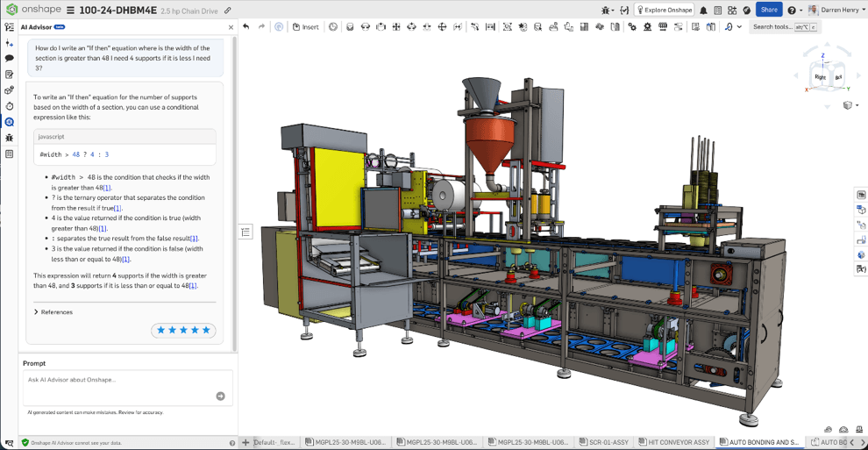Open the bug icon in left sidebar
This screenshot has width=868, height=450.
tap(10, 138)
